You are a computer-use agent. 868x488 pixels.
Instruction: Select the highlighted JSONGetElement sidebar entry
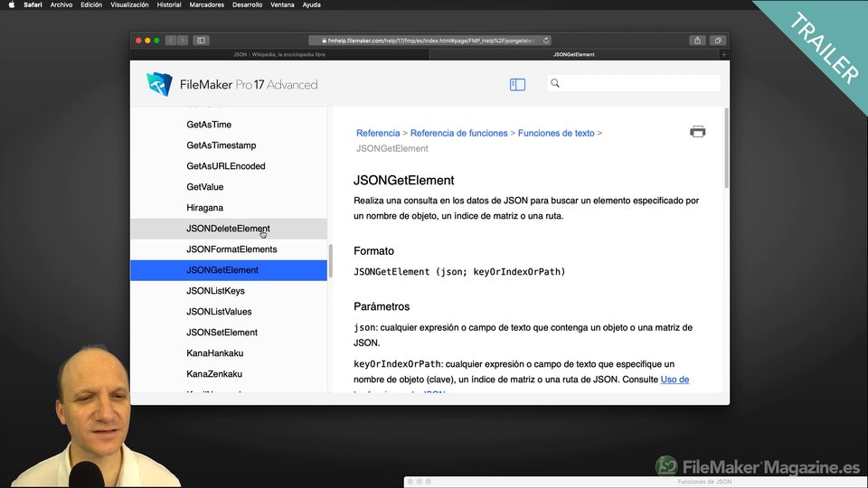229,270
